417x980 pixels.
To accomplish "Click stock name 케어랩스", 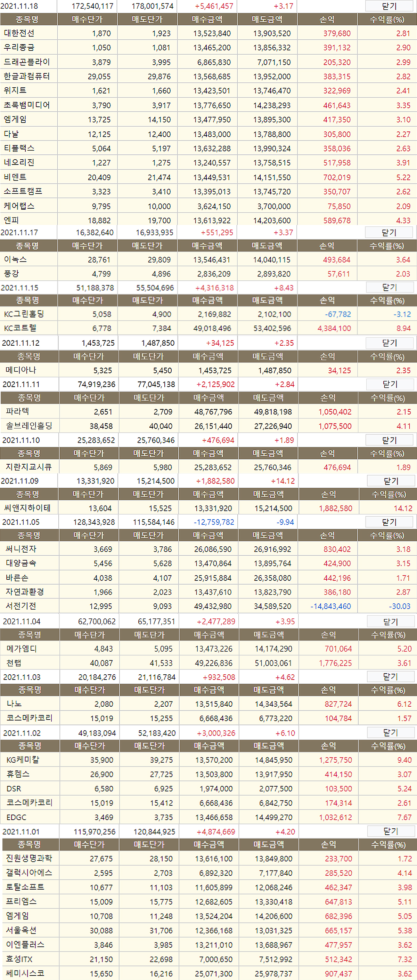I will tap(19, 206).
